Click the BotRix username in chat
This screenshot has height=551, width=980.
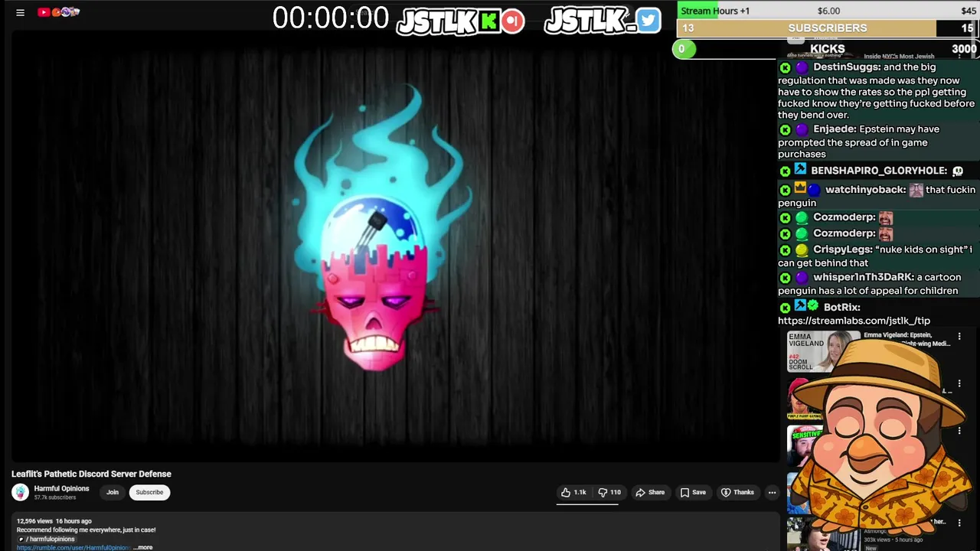pyautogui.click(x=841, y=307)
